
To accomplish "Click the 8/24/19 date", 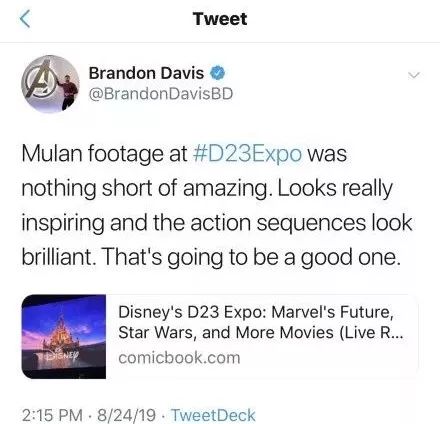I will click(126, 415).
